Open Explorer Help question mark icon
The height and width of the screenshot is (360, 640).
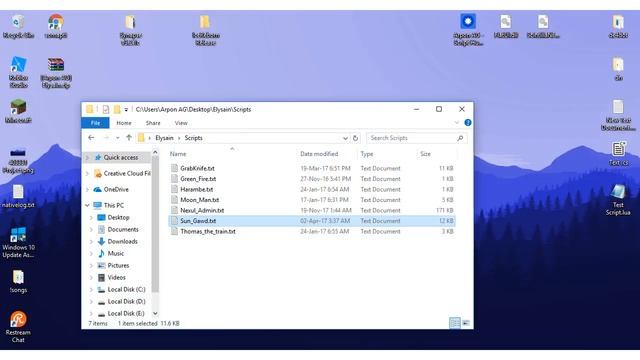coord(468,122)
